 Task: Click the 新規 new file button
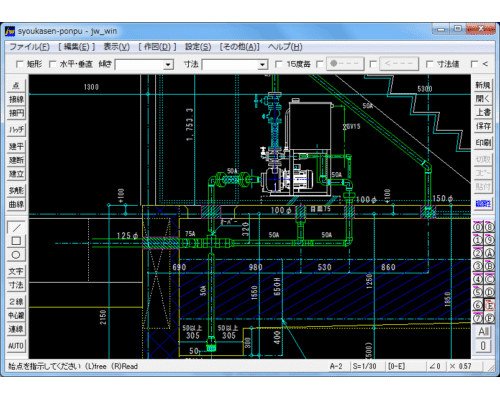(483, 85)
